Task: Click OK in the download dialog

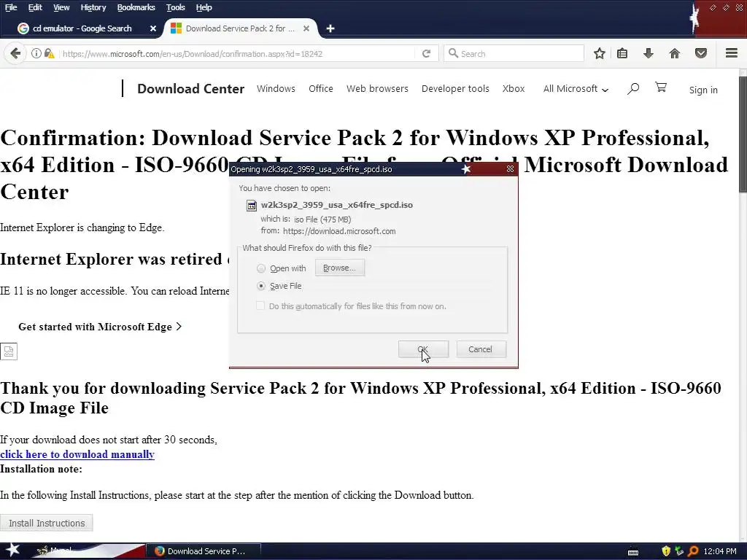Action: (x=423, y=349)
